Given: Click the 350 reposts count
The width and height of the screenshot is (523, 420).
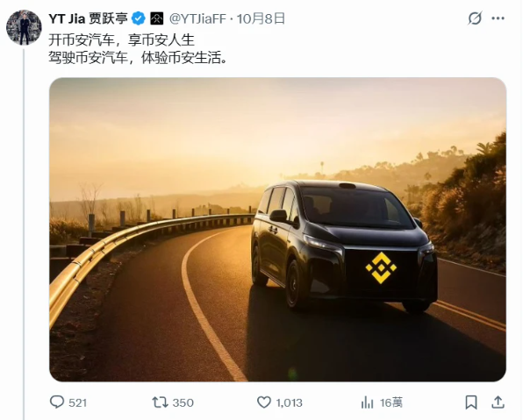Looking at the screenshot, I should [183, 402].
